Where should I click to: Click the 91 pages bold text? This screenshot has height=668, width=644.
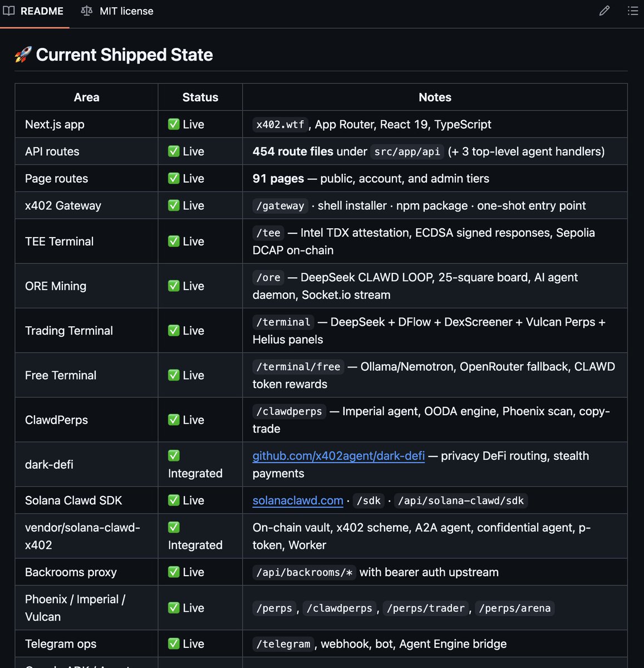point(278,179)
